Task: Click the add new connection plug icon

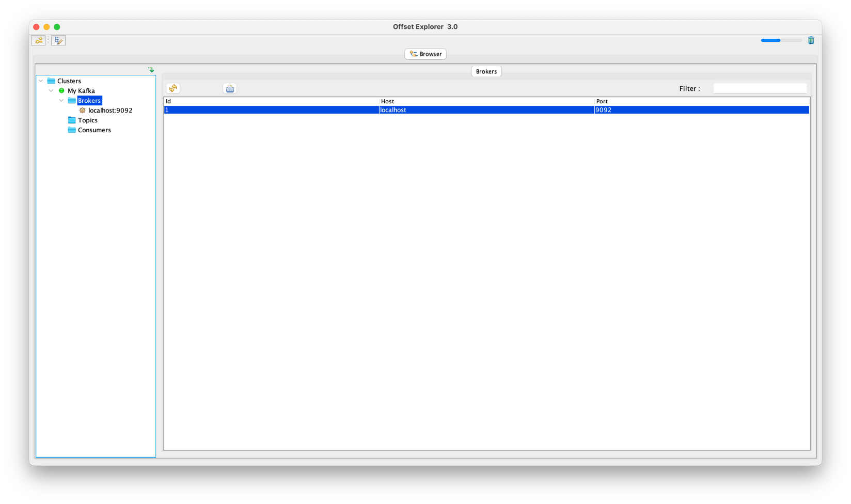Action: [x=38, y=40]
